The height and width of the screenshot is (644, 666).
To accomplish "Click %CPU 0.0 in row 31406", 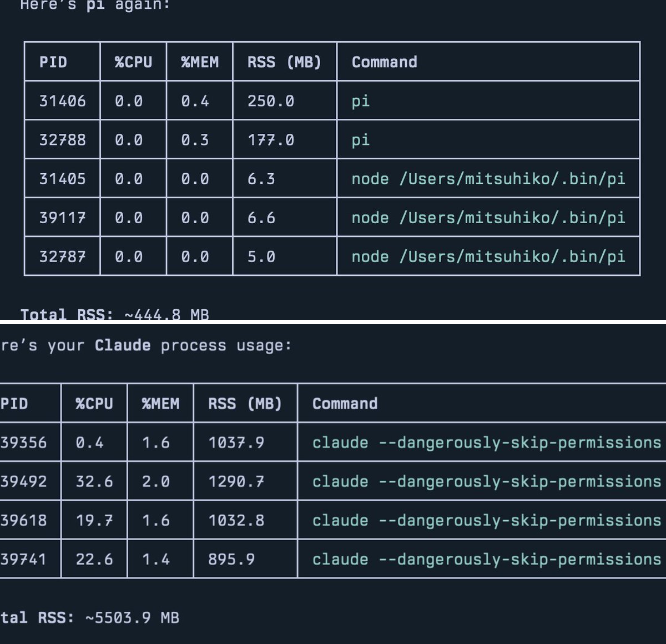I will pyautogui.click(x=129, y=101).
